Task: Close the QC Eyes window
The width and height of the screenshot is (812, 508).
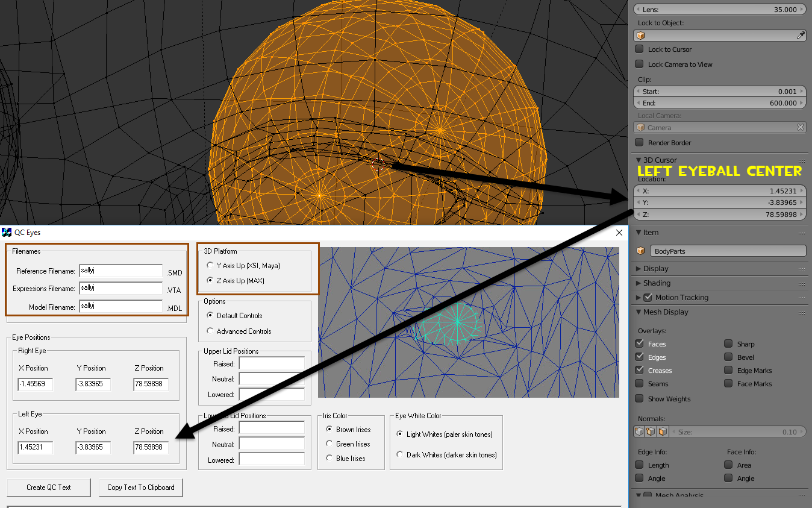Action: [619, 233]
